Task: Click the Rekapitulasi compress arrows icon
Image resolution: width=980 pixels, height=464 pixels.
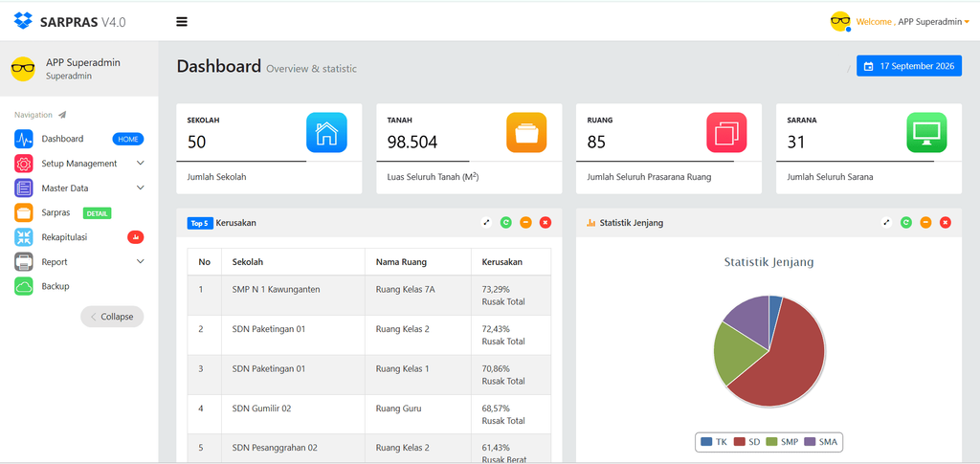Action: tap(24, 237)
